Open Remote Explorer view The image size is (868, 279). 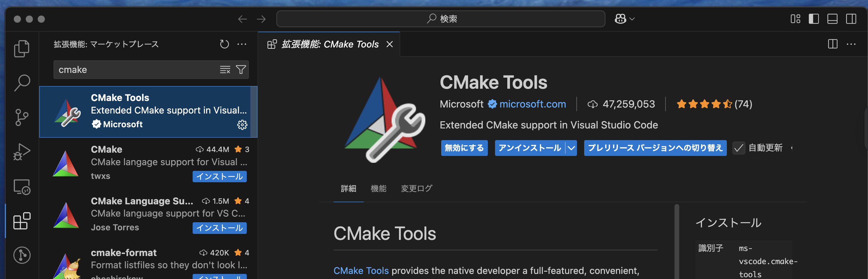pyautogui.click(x=22, y=186)
